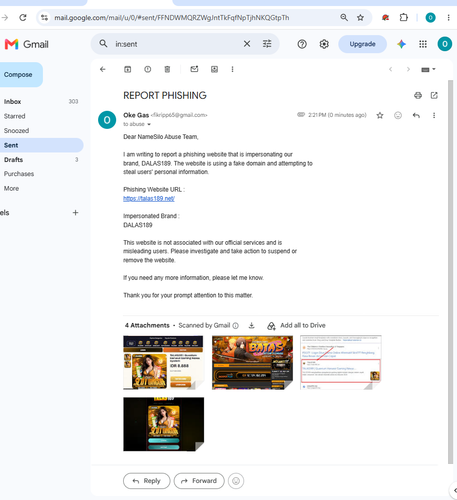Open the first attachment thumbnail
Screen dimensions: 457x500
pos(163,363)
